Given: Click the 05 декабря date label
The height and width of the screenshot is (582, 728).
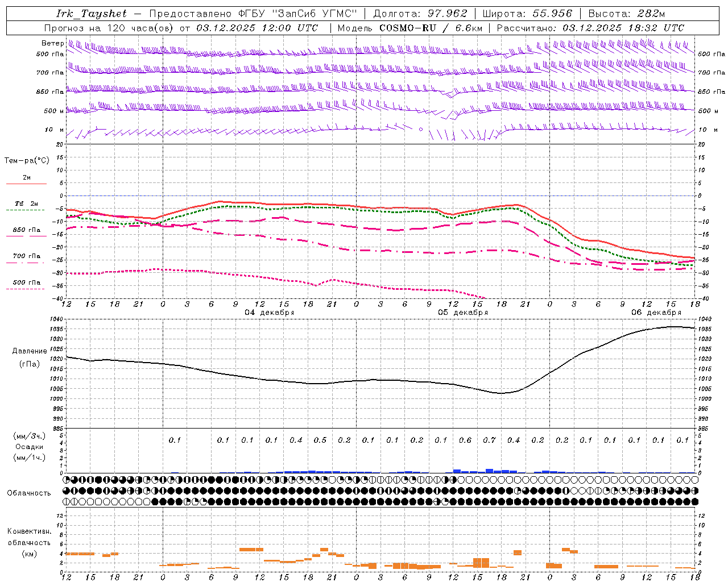Looking at the screenshot, I should tap(462, 313).
